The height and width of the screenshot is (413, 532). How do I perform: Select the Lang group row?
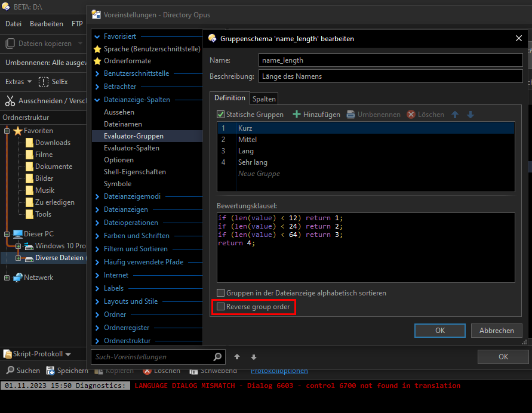point(366,151)
